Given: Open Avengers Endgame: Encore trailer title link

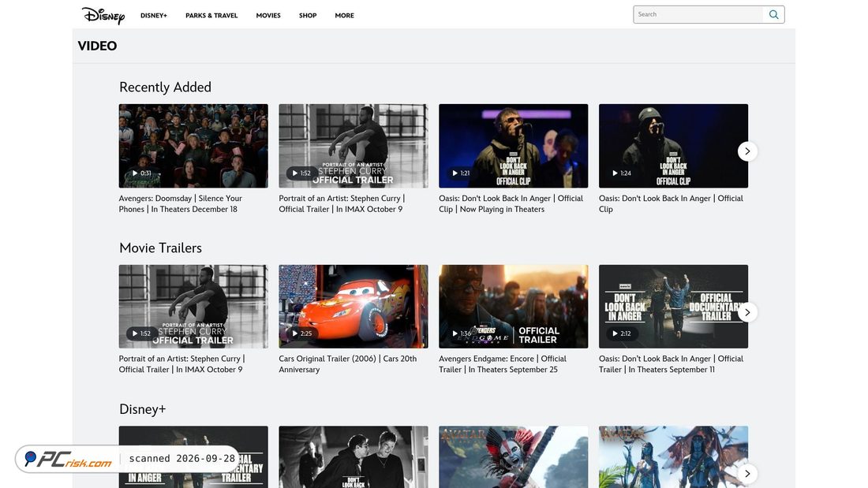Looking at the screenshot, I should coord(503,364).
